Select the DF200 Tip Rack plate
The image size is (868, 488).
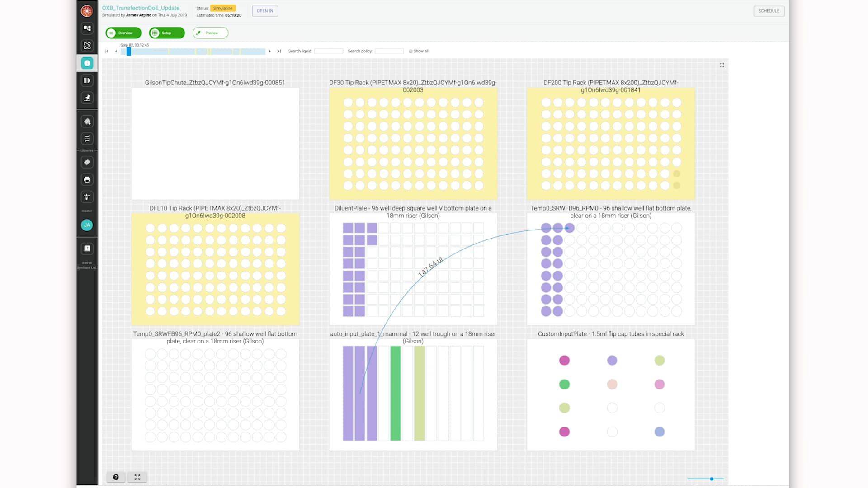[611, 144]
